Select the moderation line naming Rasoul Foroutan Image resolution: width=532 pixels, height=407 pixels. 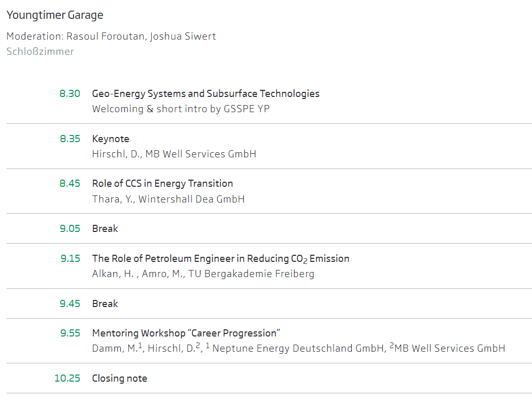coord(111,37)
